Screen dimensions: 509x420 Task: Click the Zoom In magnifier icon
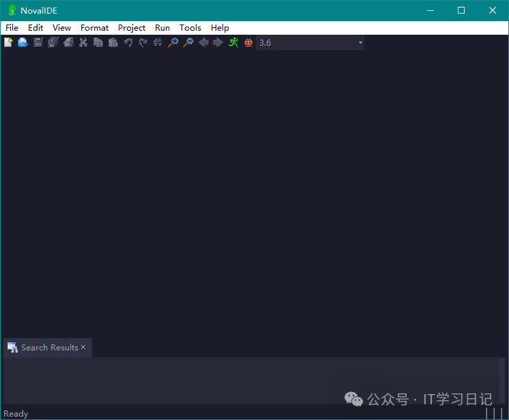[173, 42]
